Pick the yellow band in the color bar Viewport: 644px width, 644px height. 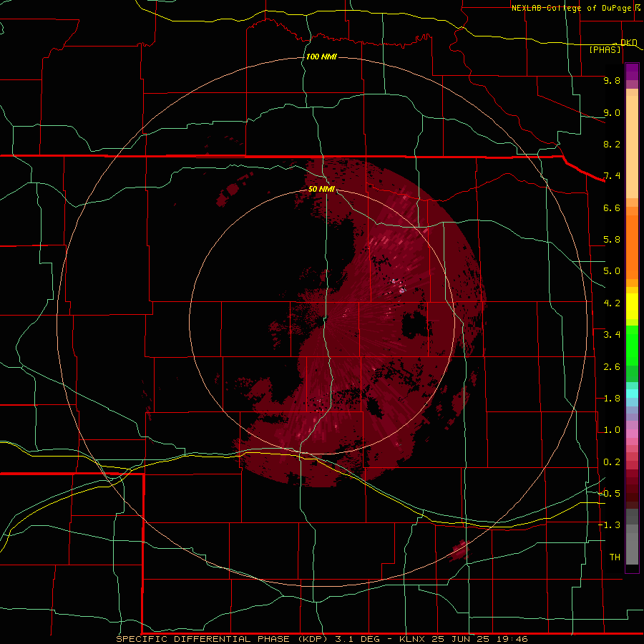pyautogui.click(x=632, y=306)
